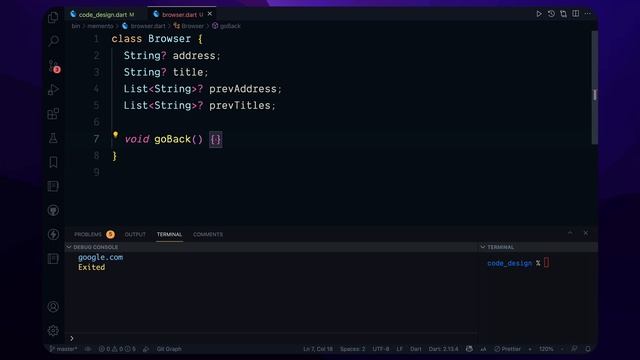Viewport: 640px width, 360px height.
Task: Click the feedback icon in status bar
Action: [x=574, y=349]
